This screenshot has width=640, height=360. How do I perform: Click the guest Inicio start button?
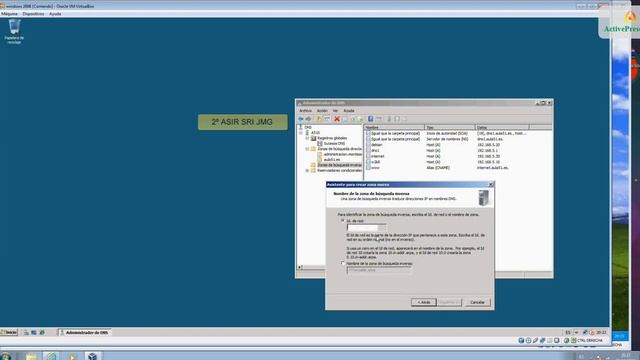[x=9, y=333]
